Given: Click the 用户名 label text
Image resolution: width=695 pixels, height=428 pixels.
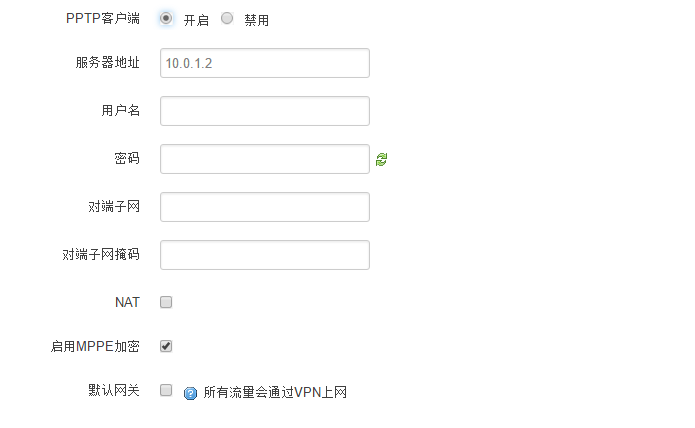Looking at the screenshot, I should click(120, 111).
